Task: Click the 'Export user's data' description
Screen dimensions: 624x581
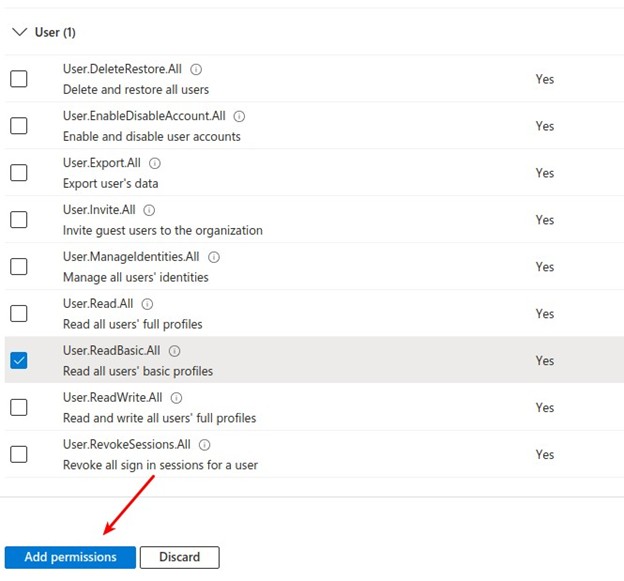Action: (111, 183)
